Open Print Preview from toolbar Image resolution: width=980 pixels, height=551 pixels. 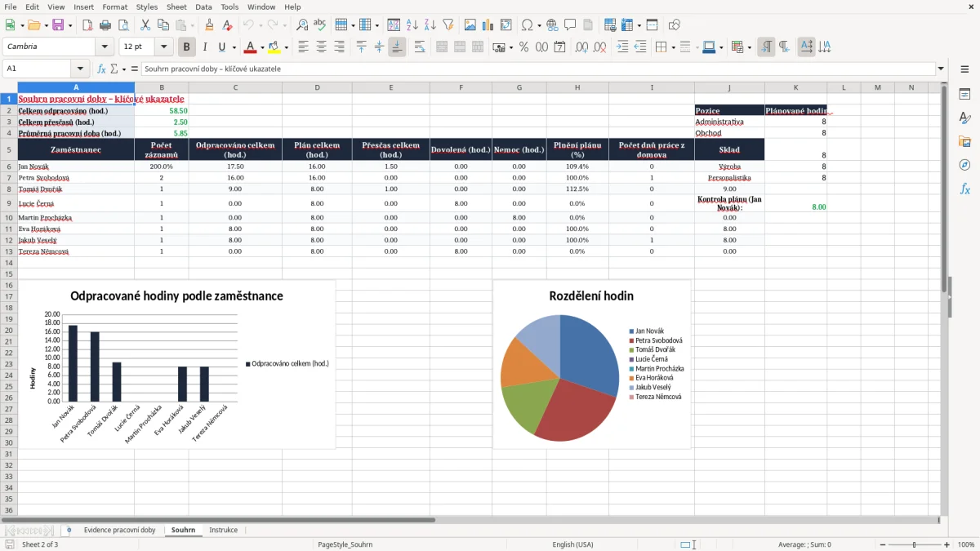tap(122, 25)
